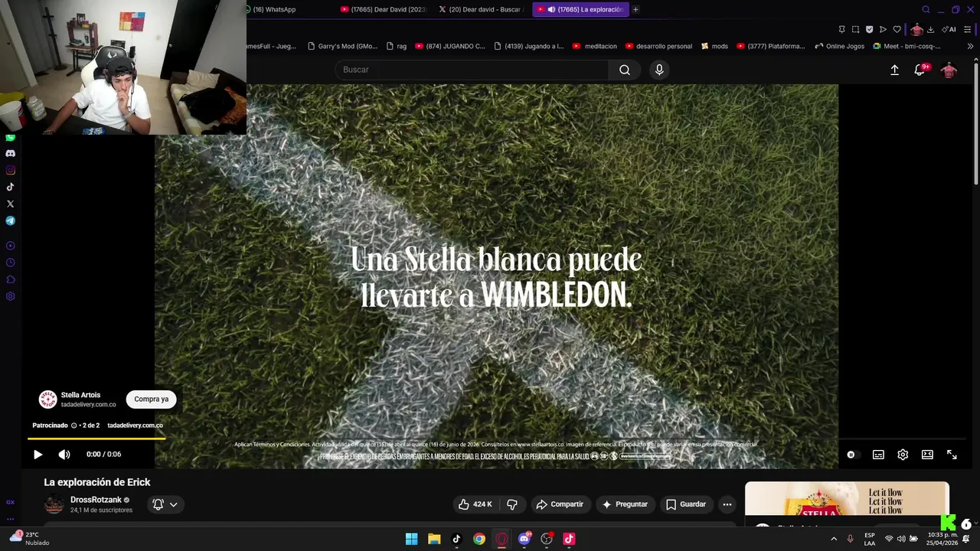Toggle the autoplay switch in player
980x551 pixels.
point(853,455)
